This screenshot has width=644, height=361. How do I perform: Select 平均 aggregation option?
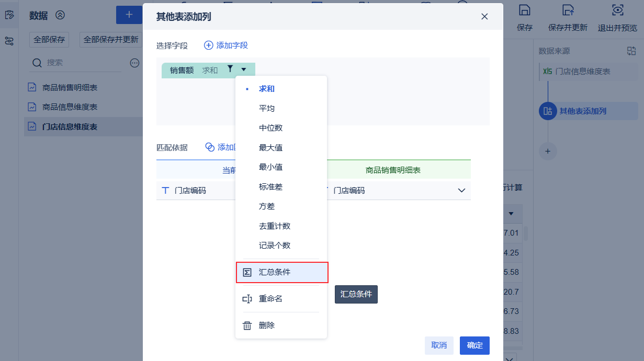coord(267,108)
